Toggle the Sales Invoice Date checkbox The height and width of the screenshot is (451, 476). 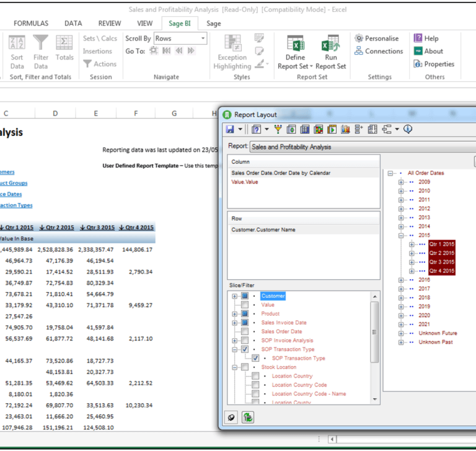[x=245, y=323]
